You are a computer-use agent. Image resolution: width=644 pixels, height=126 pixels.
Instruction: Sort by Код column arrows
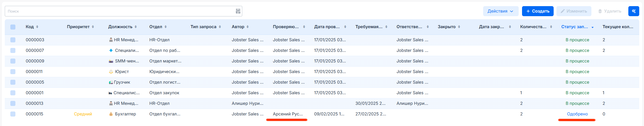[x=37, y=27]
